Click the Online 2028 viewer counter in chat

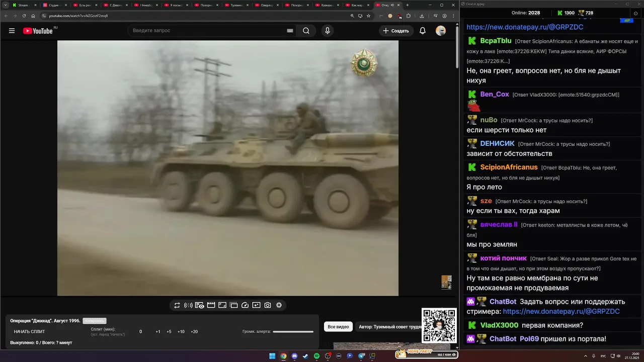coord(526,13)
